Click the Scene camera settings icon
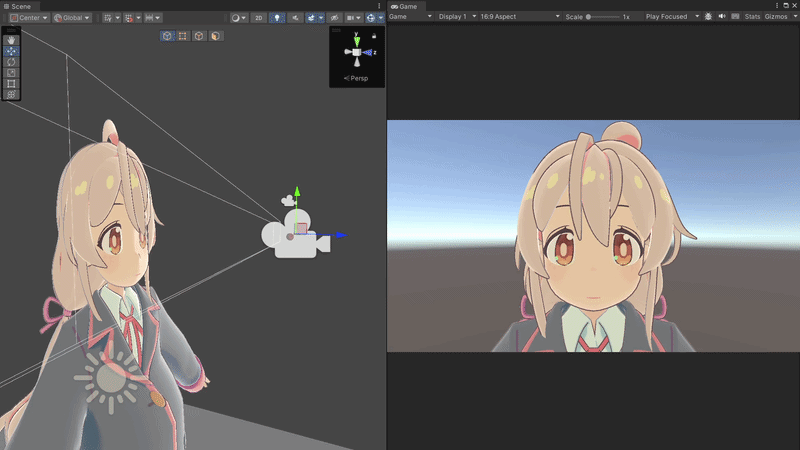Viewport: 800px width, 450px height. coord(350,18)
